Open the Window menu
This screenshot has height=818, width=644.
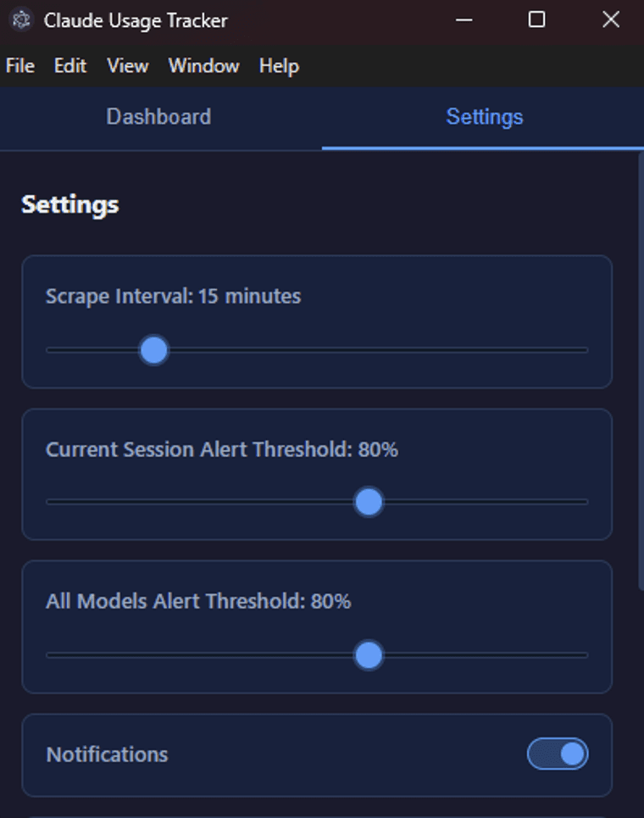tap(203, 65)
